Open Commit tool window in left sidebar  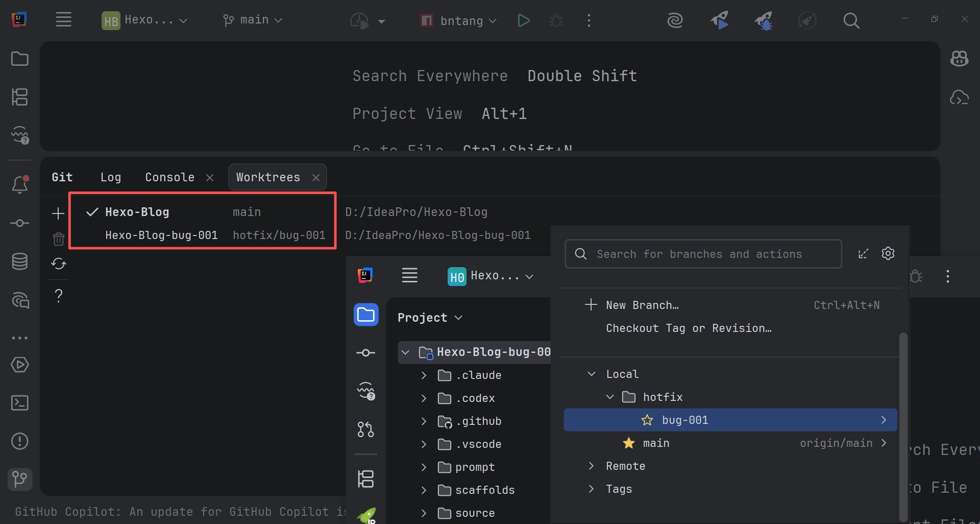pos(20,223)
